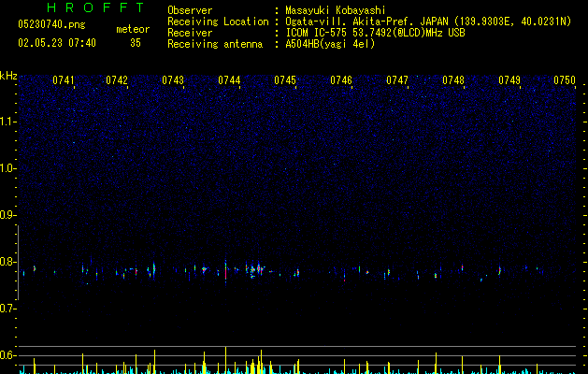Click the A504HB(yagi 4el) antenna text
Image resolution: width=588 pixels, height=374 pixels.
pyautogui.click(x=330, y=44)
